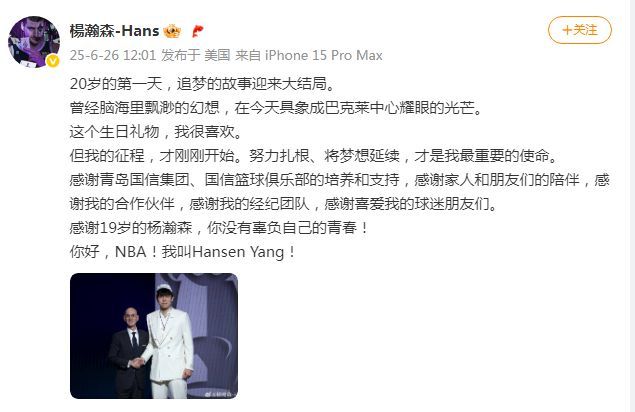Click the yellow verified V badge

point(53,61)
